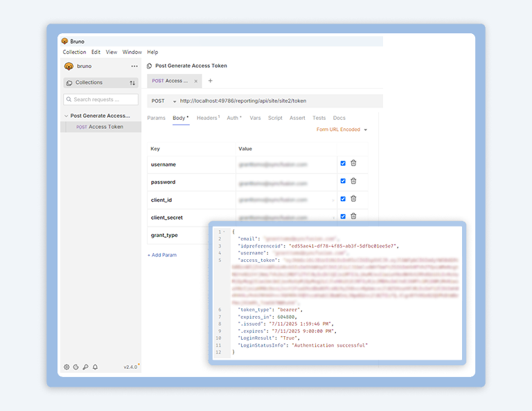Delete the password parameter row
Screen dimensions: 532x411
coord(353,181)
